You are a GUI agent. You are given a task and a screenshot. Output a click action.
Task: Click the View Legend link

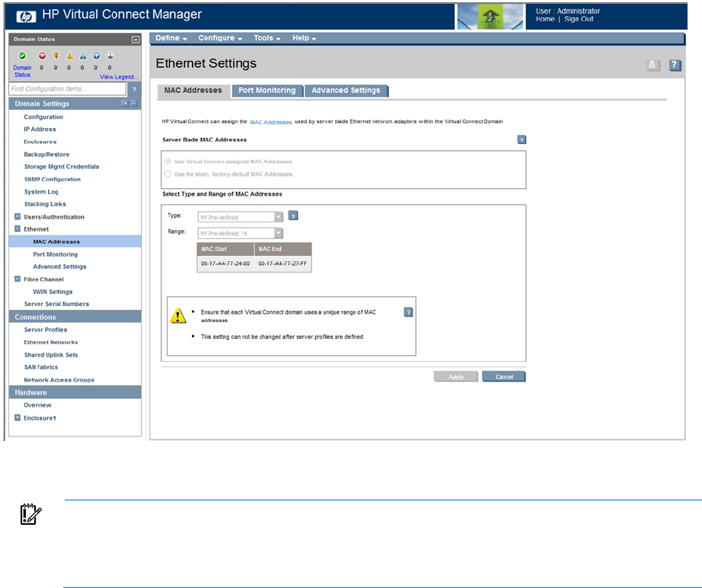120,77
